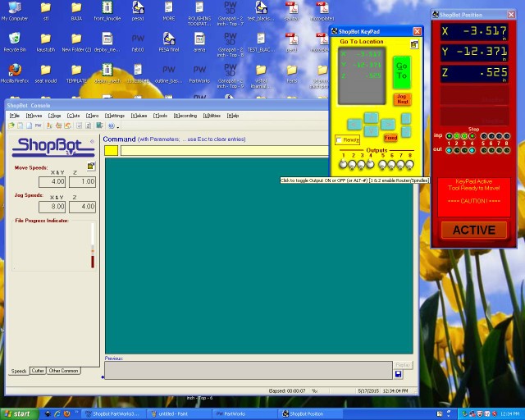Click the Windows start button
Viewport: 525px width, 420px height.
pos(18,414)
